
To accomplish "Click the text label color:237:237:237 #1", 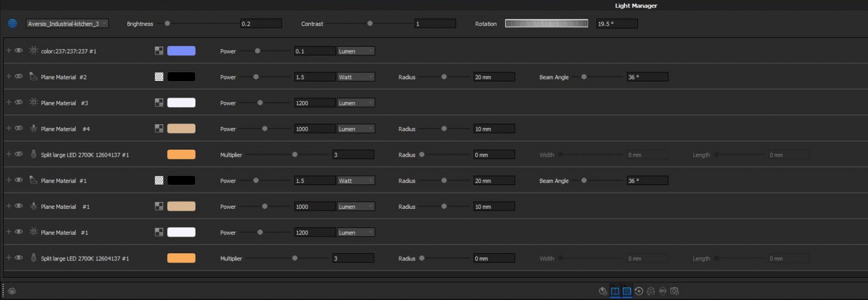I will 68,52.
